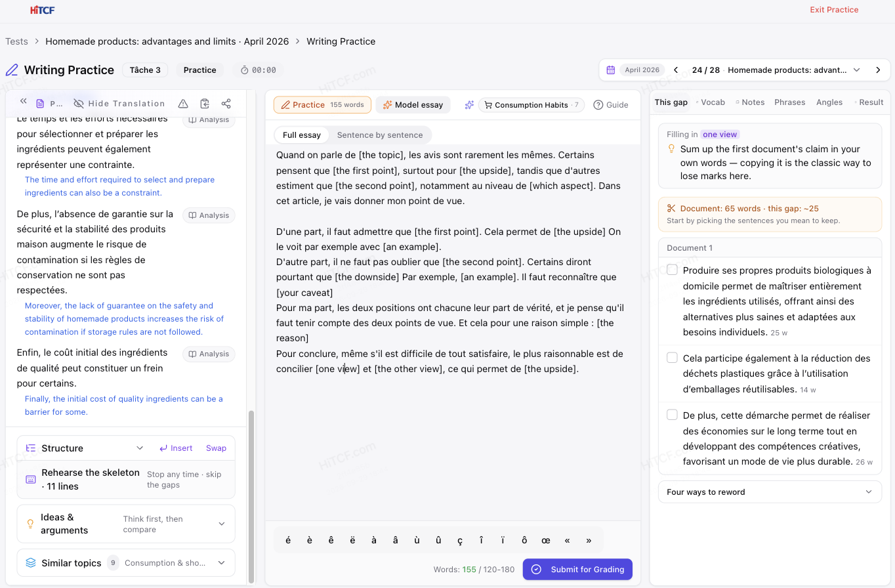Expand the Four ways to reword section
Screen dimensions: 895x588
click(x=770, y=492)
